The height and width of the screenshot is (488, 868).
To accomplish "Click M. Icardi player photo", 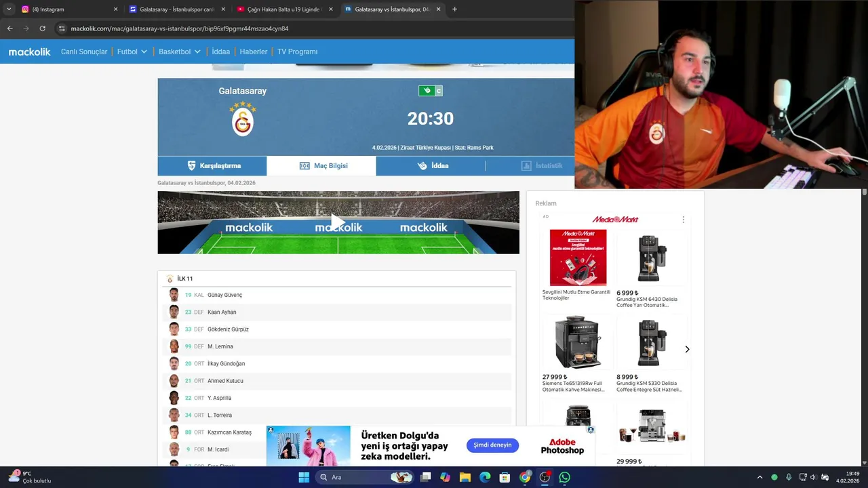I will [174, 449].
